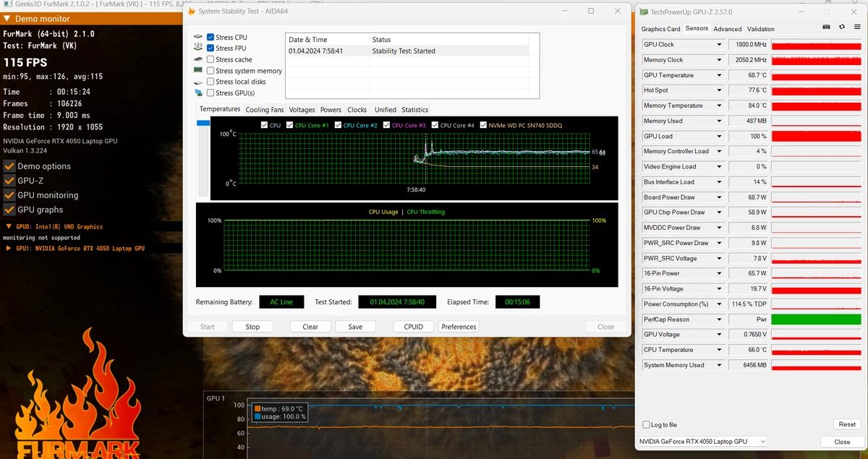Toggle the CPU Core #4 graph checkbox
The height and width of the screenshot is (459, 868).
point(435,125)
